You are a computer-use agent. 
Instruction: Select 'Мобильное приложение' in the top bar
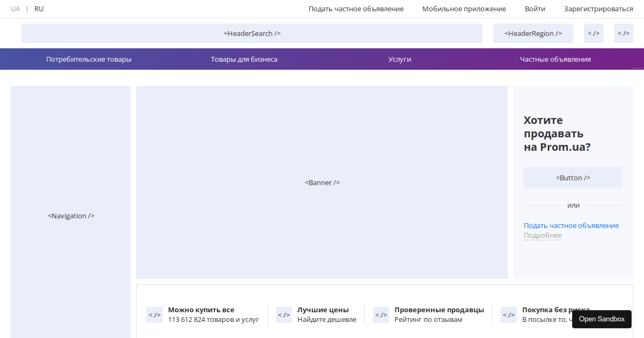point(464,9)
